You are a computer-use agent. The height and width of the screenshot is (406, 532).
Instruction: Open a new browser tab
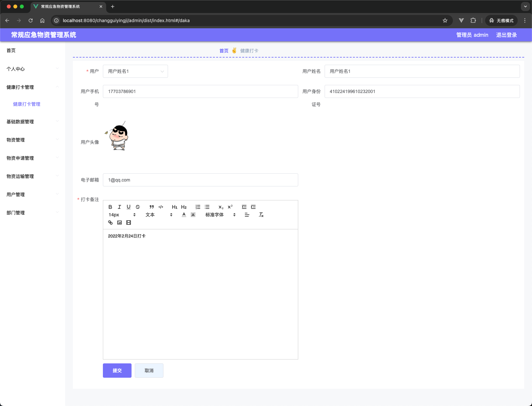113,7
